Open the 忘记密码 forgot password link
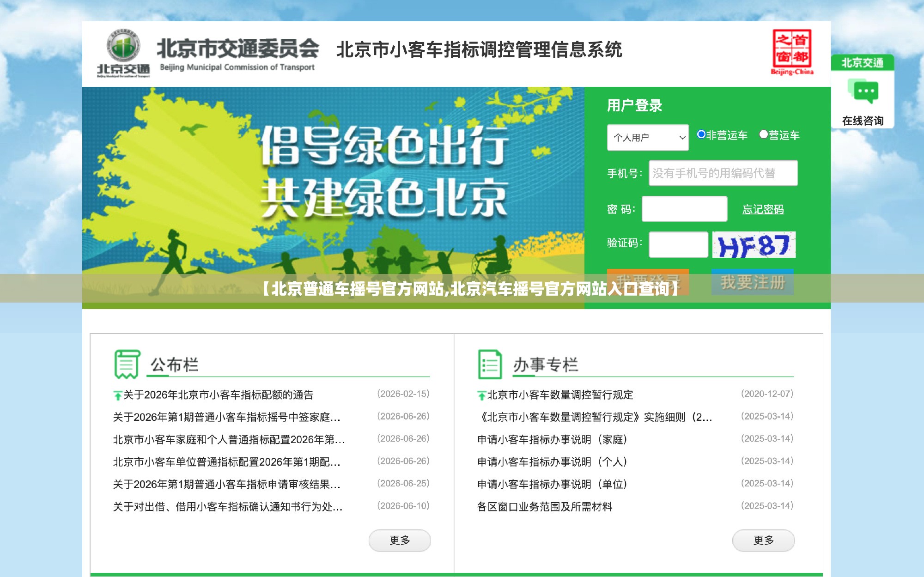Image resolution: width=924 pixels, height=577 pixels. coord(763,209)
